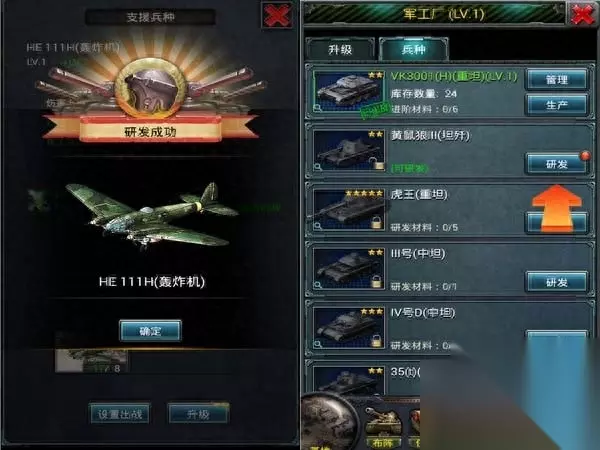600x450 pixels.
Task: Click the lock icon on IV号D tank
Action: click(x=377, y=340)
